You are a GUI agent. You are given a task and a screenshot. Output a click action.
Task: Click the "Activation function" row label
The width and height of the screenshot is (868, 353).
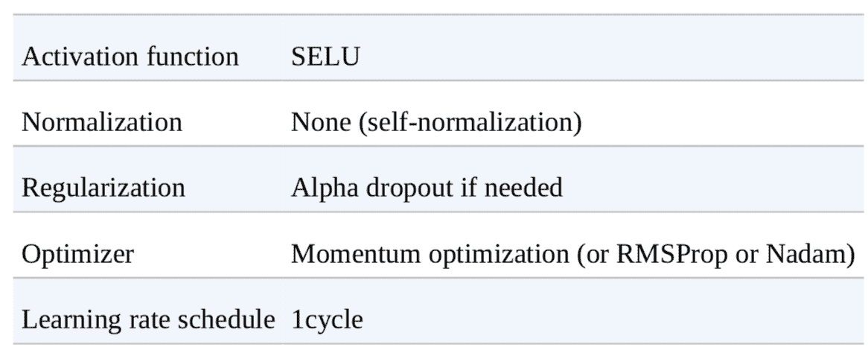coord(131,57)
